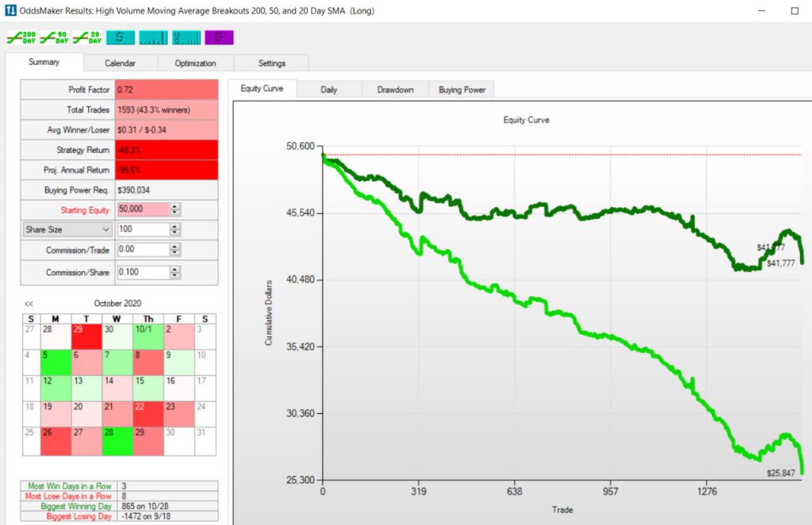This screenshot has width=812, height=525.
Task: Select October 23 on the calendar
Action: (179, 414)
